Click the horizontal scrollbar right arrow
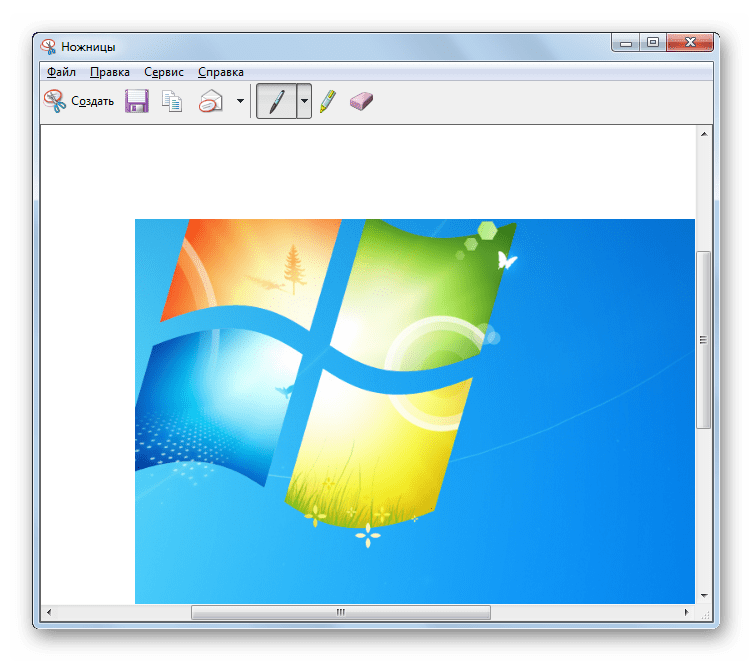This screenshot has height=662, width=753. point(686,612)
